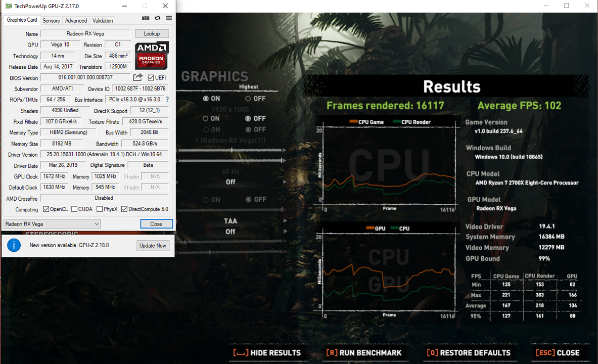Click the BIOS export share icon

click(x=137, y=77)
